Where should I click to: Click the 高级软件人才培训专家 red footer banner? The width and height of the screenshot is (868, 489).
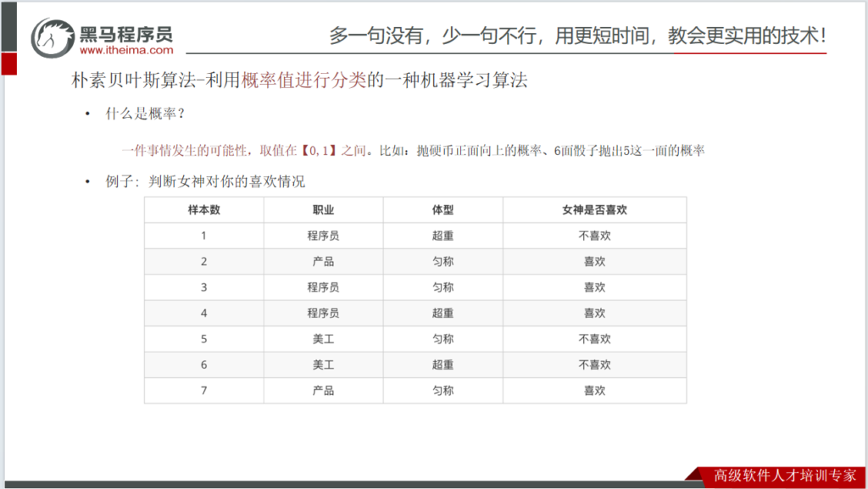[x=783, y=476]
